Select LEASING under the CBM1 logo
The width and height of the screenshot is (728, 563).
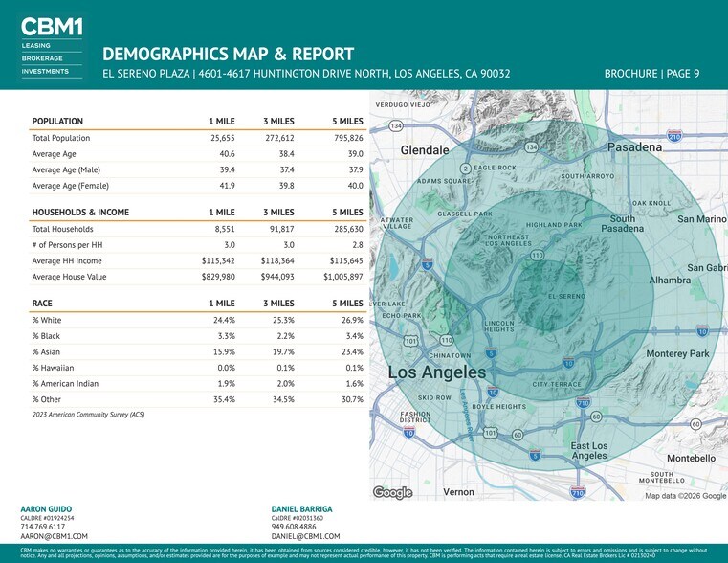(35, 45)
